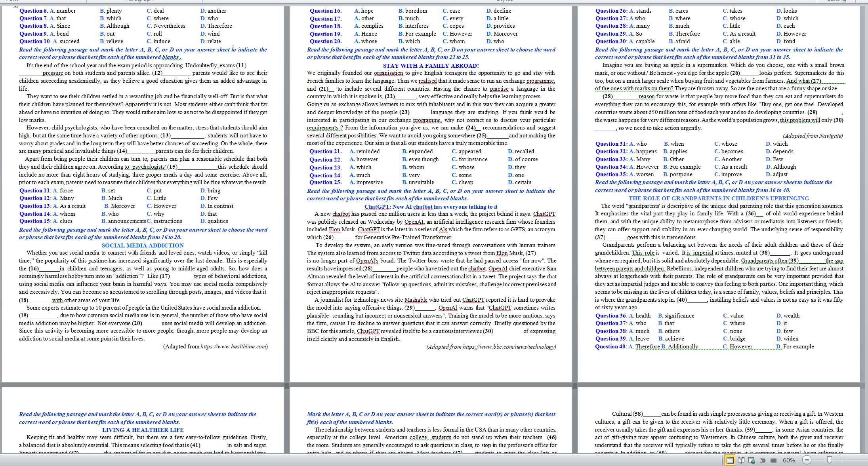Viewport: 868px width, 466px height.
Task: Open zoom dialog via 60% label
Action: pyautogui.click(x=789, y=460)
